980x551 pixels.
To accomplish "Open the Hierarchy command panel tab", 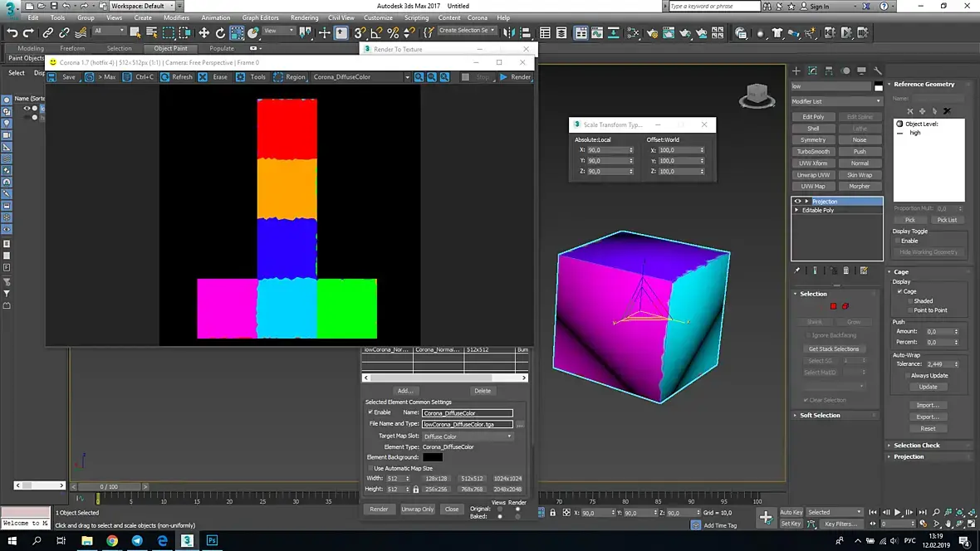I will 829,71.
